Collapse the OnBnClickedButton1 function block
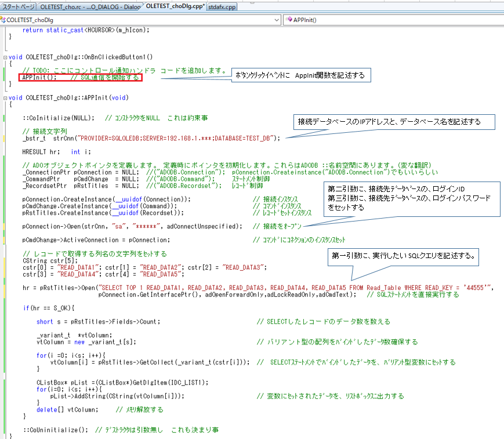 pyautogui.click(x=5, y=57)
